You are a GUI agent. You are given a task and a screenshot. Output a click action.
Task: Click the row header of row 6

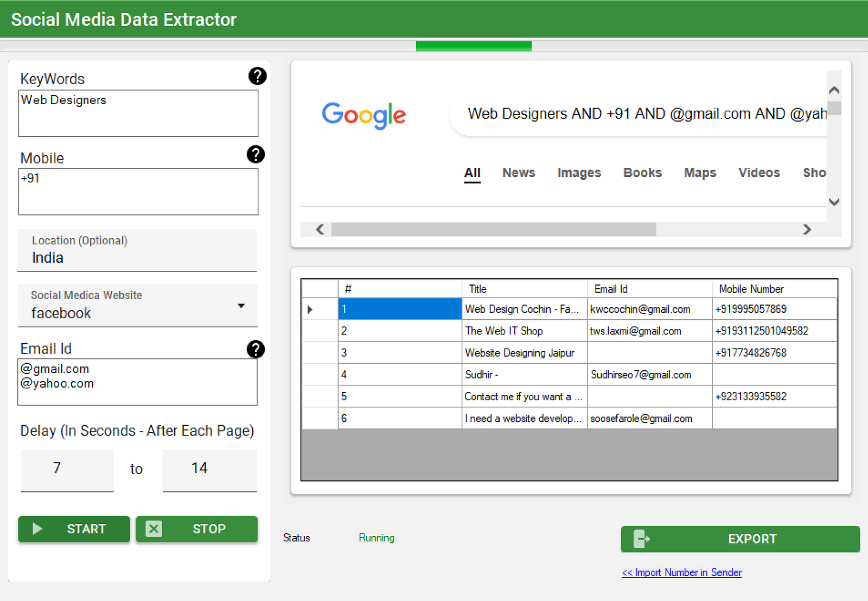tap(320, 418)
